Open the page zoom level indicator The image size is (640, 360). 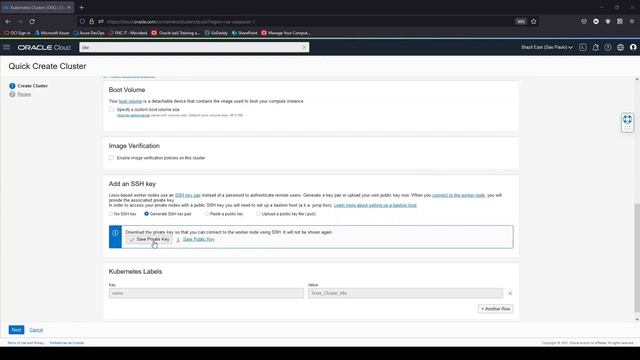[521, 21]
